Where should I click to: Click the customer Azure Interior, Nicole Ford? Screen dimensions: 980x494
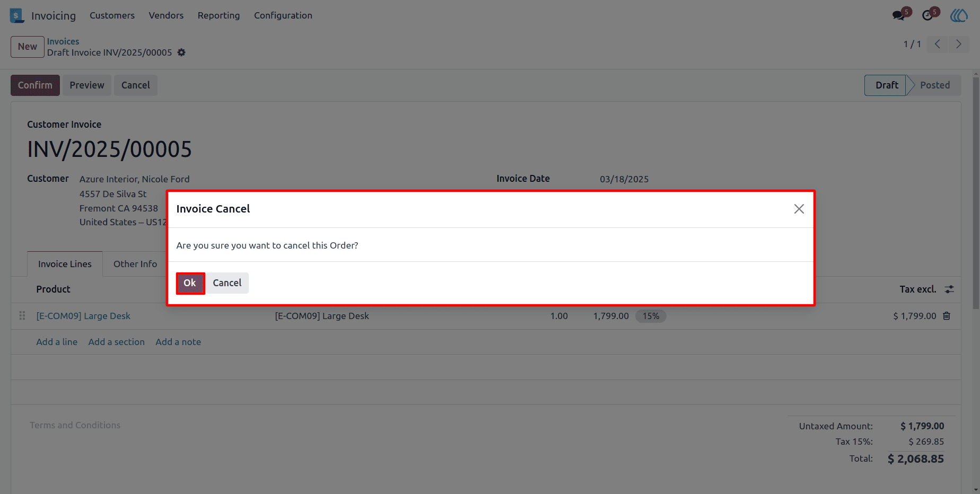135,179
